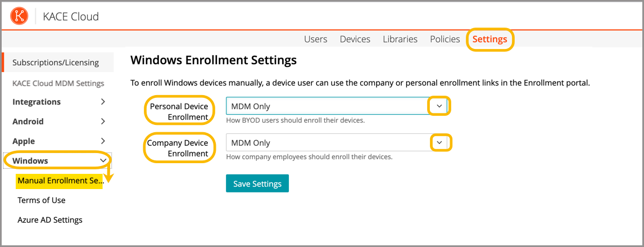Expand the Android section chevron
The height and width of the screenshot is (247, 644).
(103, 122)
